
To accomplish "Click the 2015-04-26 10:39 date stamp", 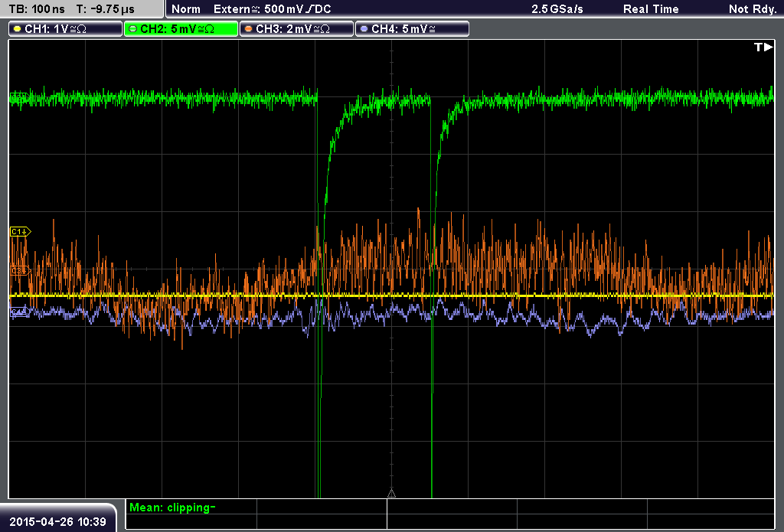I will coord(58,522).
